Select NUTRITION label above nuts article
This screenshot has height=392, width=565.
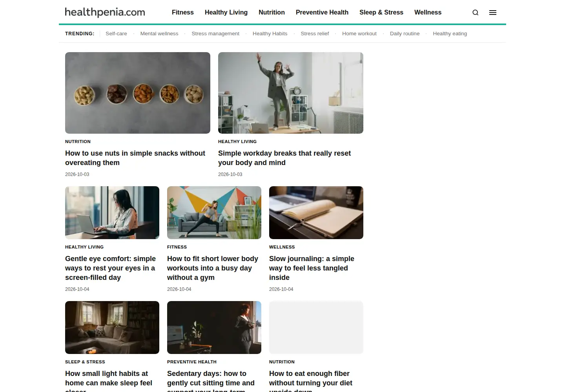point(78,142)
